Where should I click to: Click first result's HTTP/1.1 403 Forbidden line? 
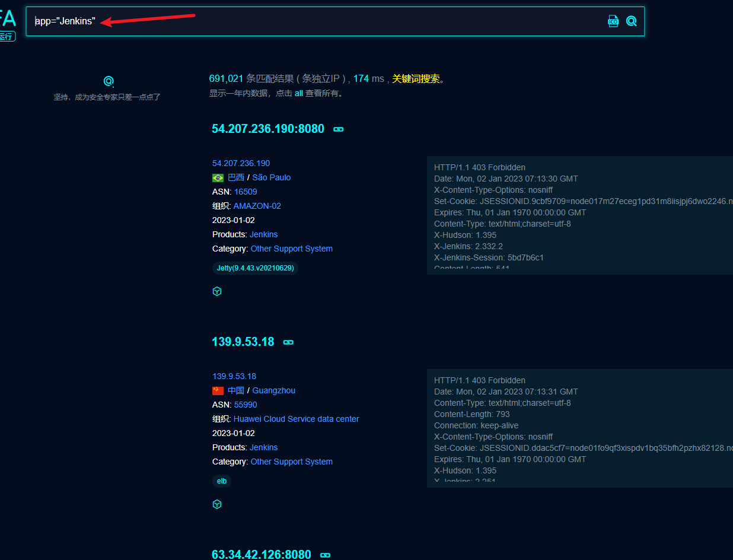(480, 167)
